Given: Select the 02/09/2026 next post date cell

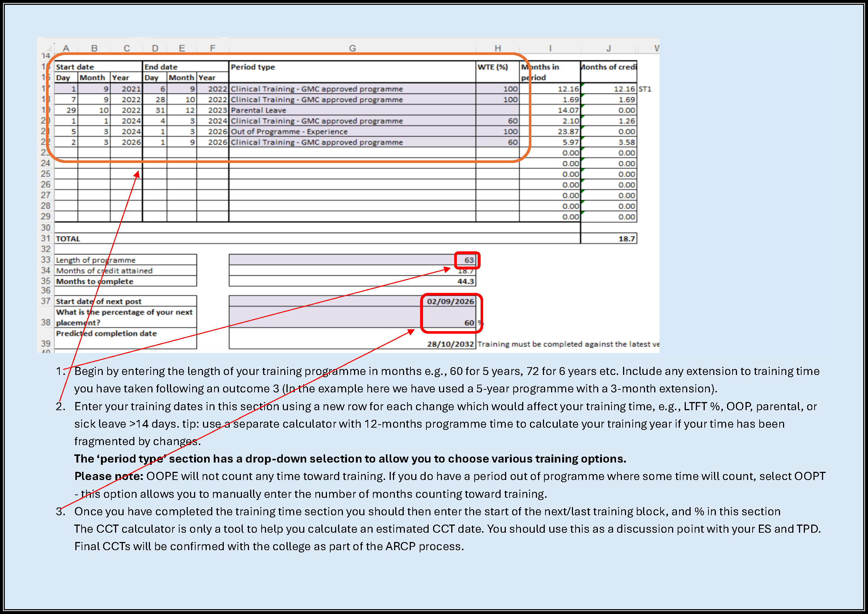Looking at the screenshot, I should click(x=352, y=301).
